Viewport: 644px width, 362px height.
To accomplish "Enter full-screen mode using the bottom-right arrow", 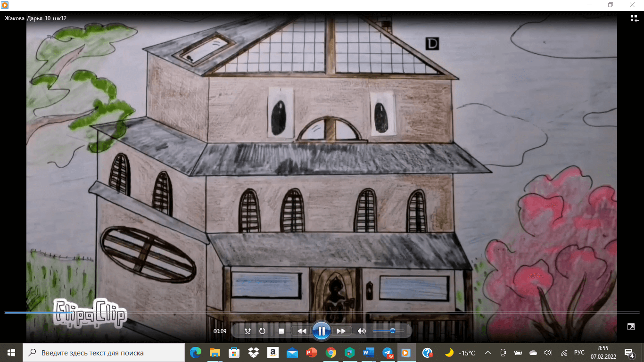I will [631, 327].
